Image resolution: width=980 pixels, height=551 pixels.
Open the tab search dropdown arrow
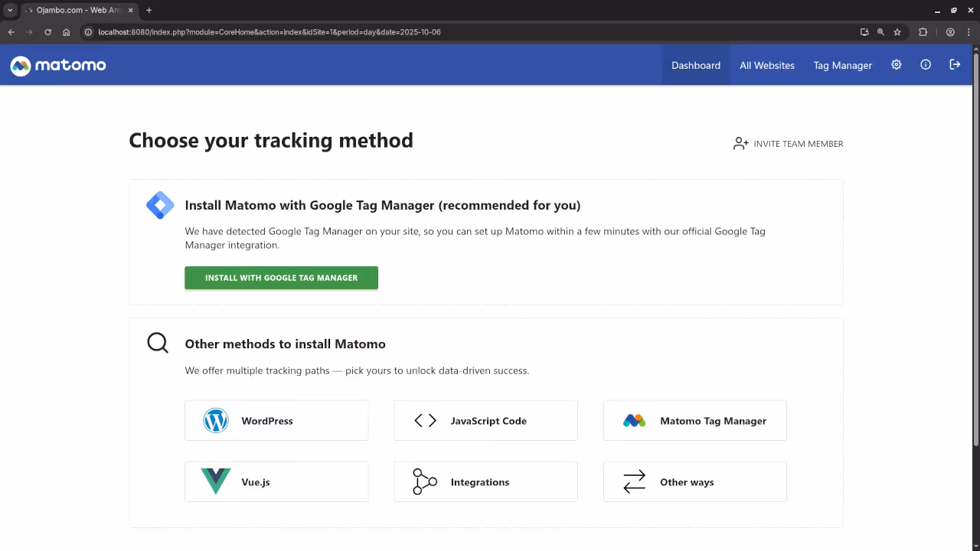point(10,10)
